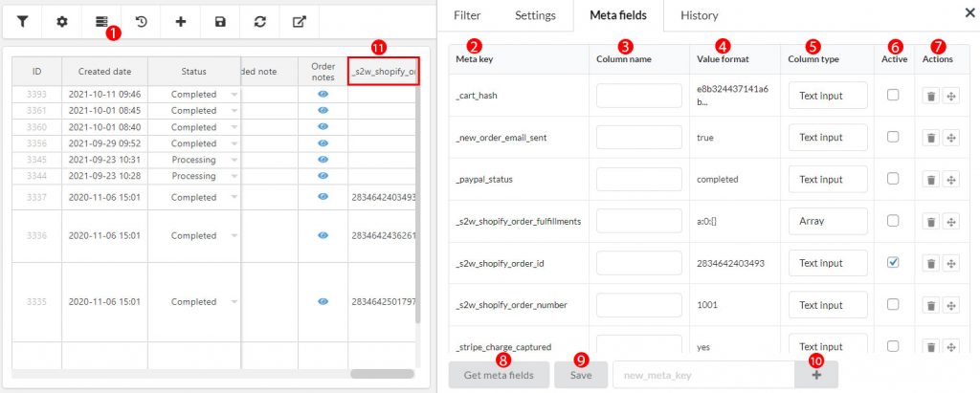Open column type dropdown for _s2w_shopify_order_number

coord(828,306)
